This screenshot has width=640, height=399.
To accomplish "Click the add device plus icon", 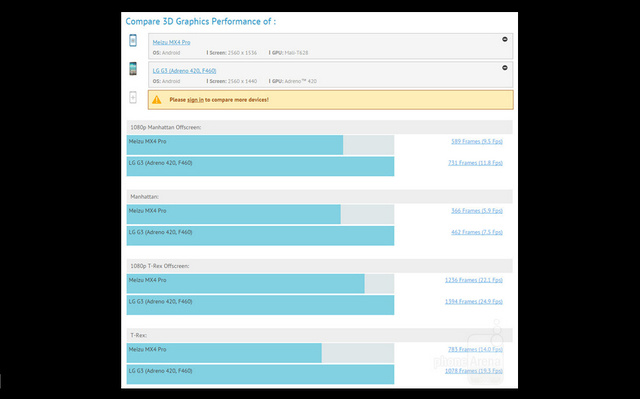I will click(x=133, y=98).
